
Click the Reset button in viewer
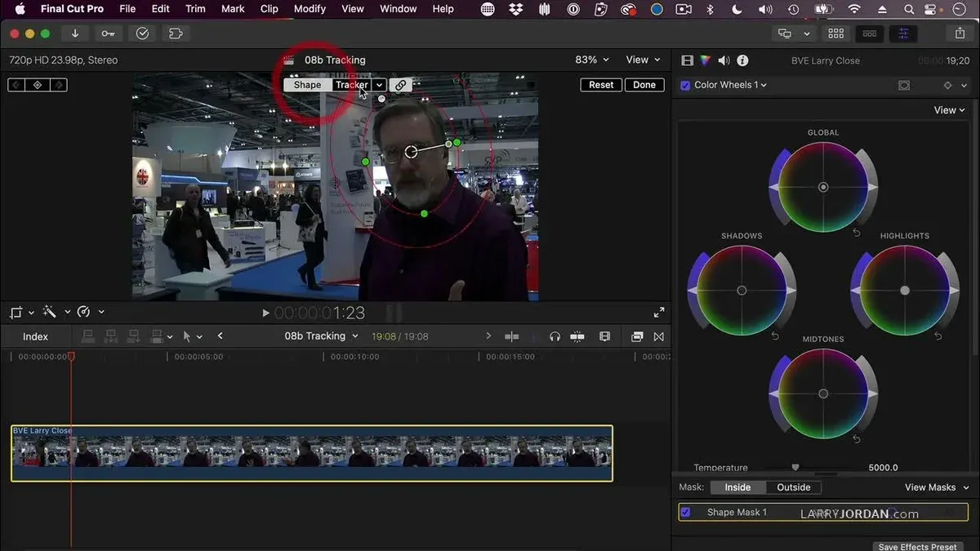601,85
